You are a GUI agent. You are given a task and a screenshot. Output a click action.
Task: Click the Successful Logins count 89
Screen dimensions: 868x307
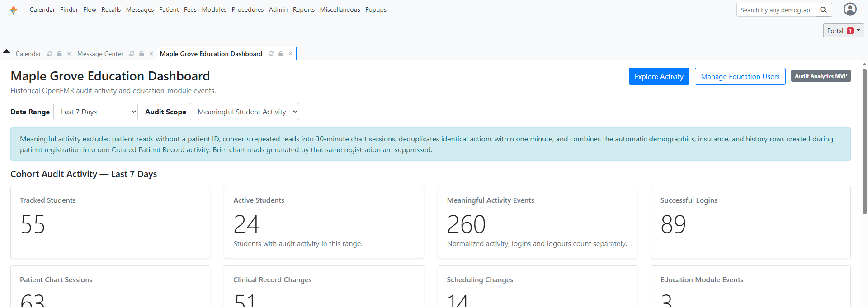(673, 224)
